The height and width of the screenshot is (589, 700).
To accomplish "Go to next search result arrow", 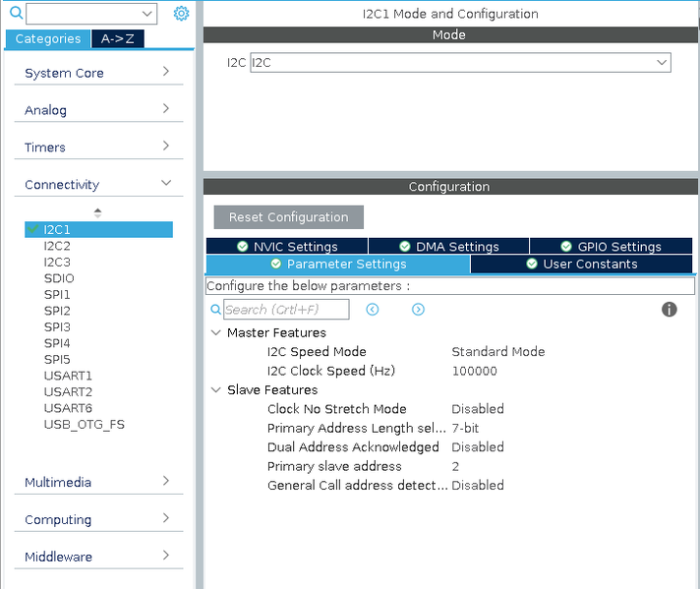I will 418,309.
